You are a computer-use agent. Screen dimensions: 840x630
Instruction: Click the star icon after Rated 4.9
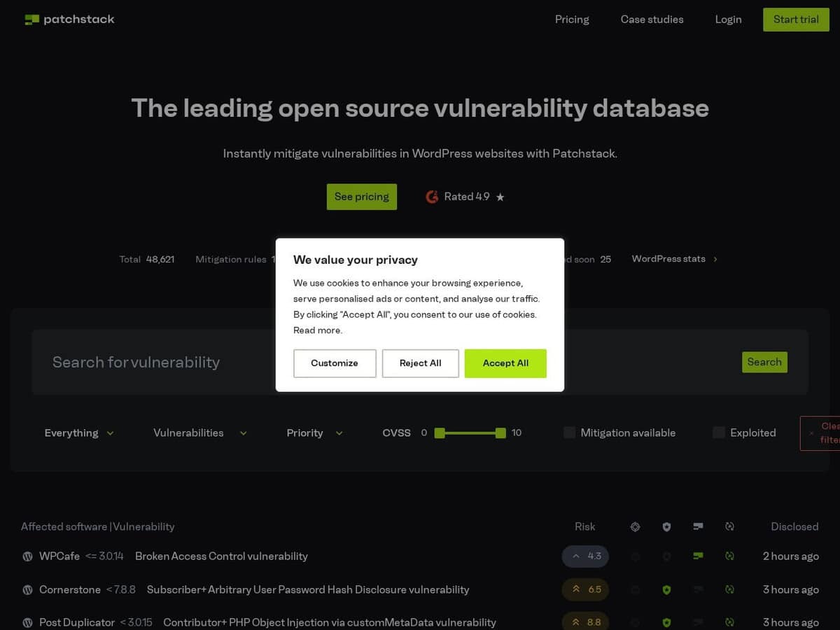pos(500,197)
